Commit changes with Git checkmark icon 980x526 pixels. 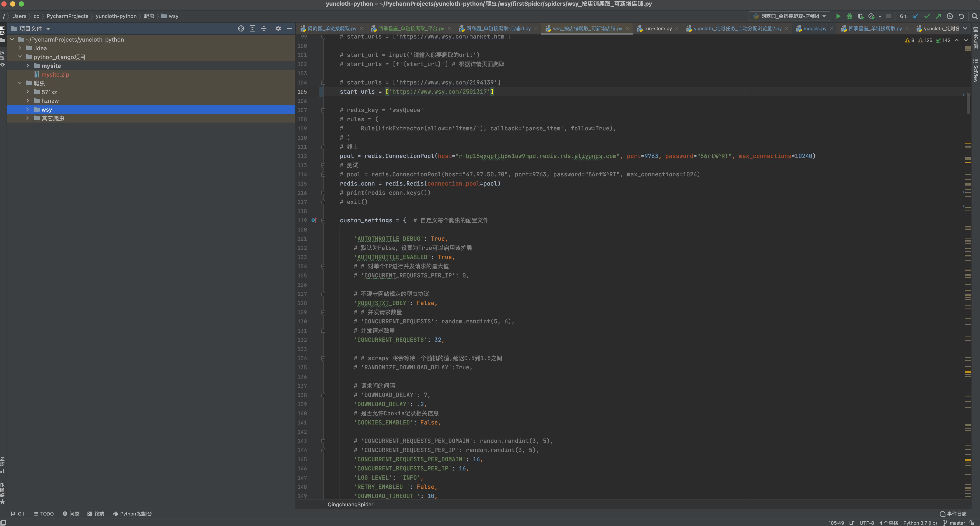[x=927, y=16]
